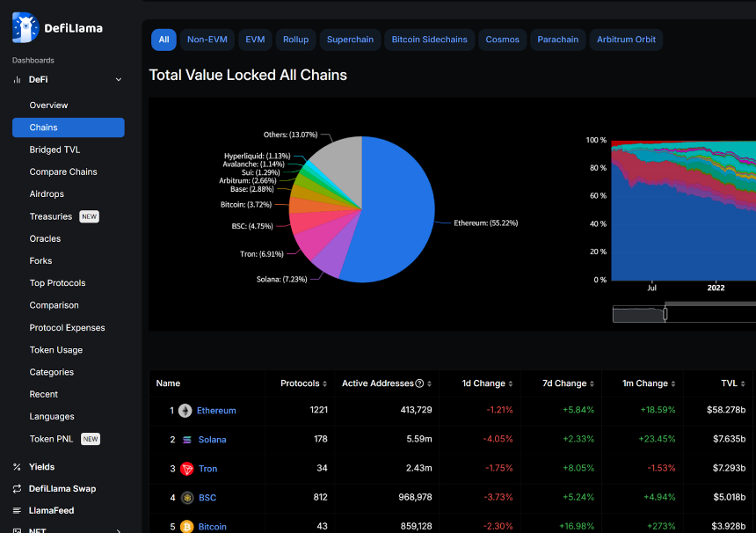This screenshot has height=533, width=756.
Task: Click the BSC logo icon in table
Action: tap(187, 497)
